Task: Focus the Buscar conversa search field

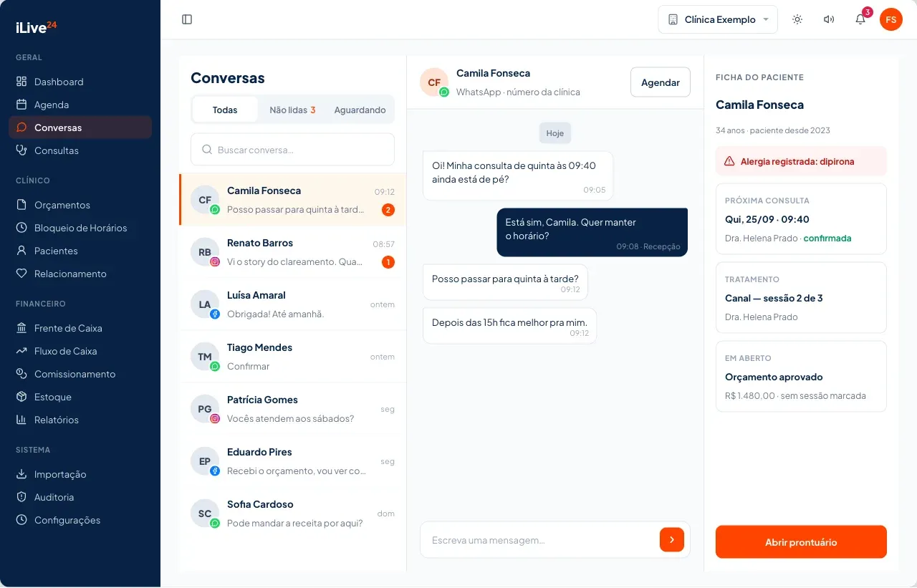Action: pyautogui.click(x=292, y=150)
